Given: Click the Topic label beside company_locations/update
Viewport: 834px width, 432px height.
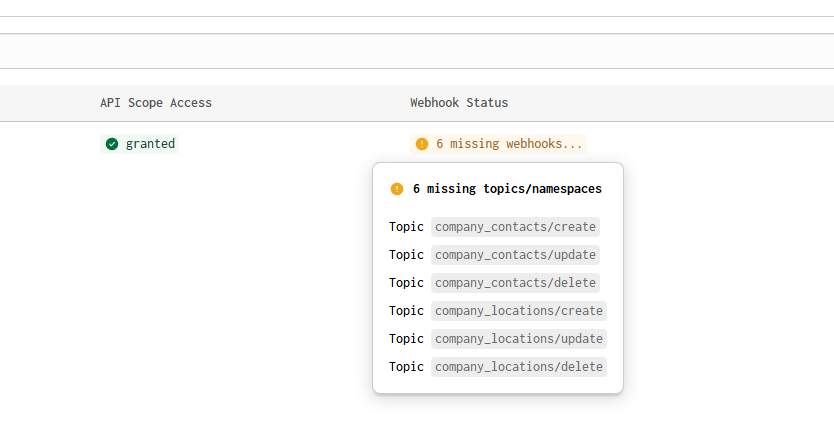Looking at the screenshot, I should (x=406, y=339).
